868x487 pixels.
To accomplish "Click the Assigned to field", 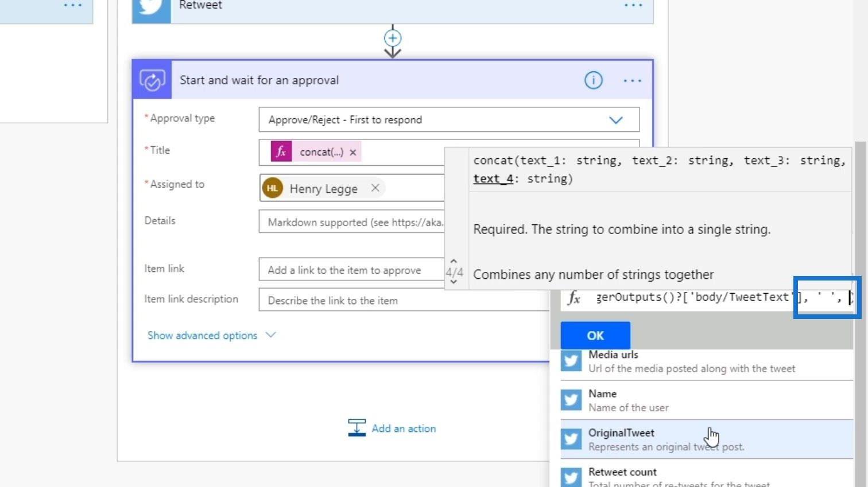I will [x=351, y=188].
